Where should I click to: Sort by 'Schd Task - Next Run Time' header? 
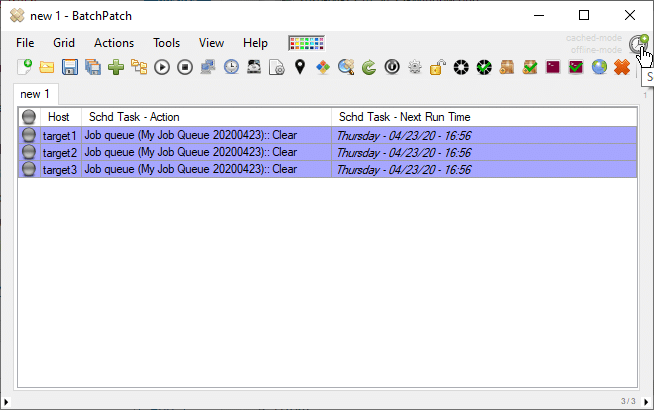click(x=484, y=117)
